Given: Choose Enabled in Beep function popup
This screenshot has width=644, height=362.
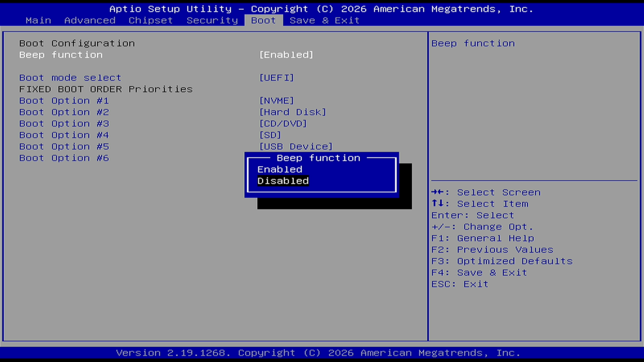Looking at the screenshot, I should (x=280, y=169).
